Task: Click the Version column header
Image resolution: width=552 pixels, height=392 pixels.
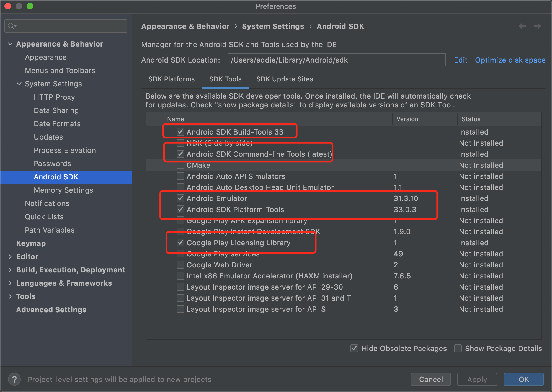Action: point(425,119)
